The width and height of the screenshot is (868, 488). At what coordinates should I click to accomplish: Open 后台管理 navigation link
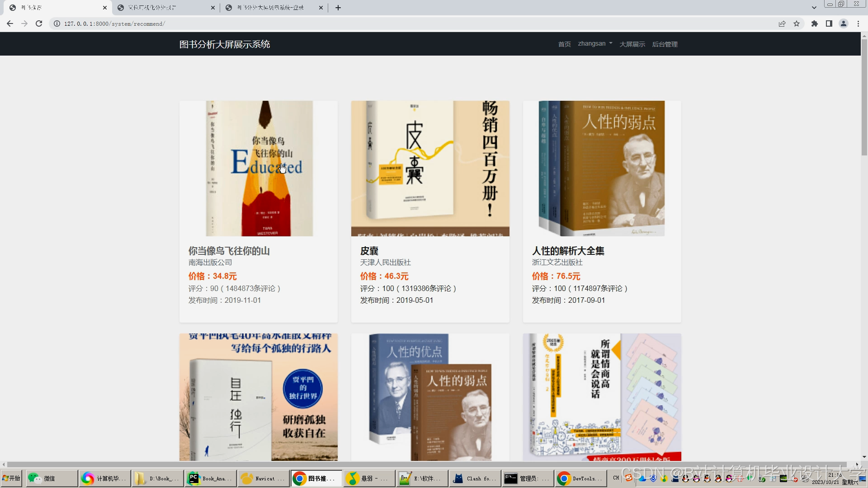click(x=665, y=44)
